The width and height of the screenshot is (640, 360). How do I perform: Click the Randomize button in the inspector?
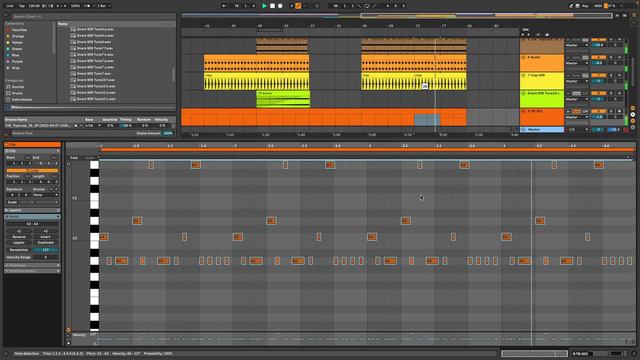(x=19, y=249)
